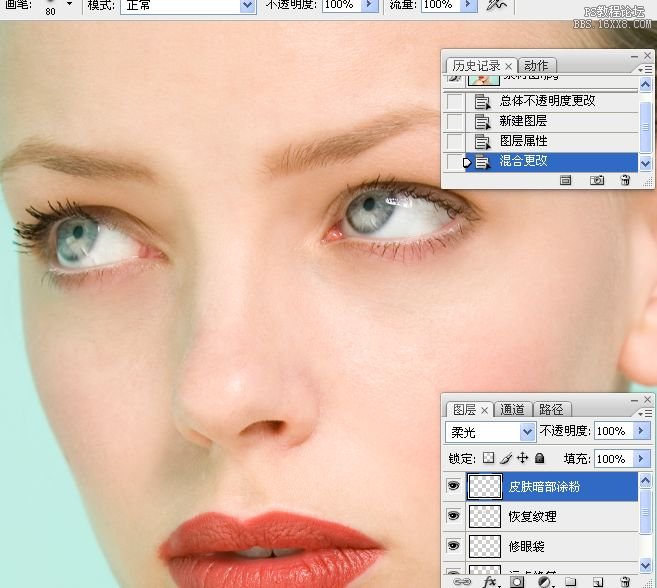The width and height of the screenshot is (657, 588).
Task: Select history state 新建图层
Action: [x=551, y=121]
